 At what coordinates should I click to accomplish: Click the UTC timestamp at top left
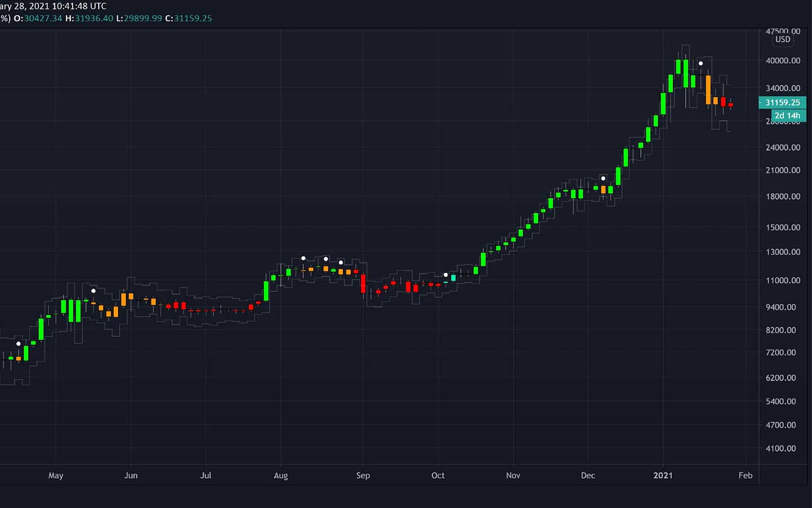[54, 6]
